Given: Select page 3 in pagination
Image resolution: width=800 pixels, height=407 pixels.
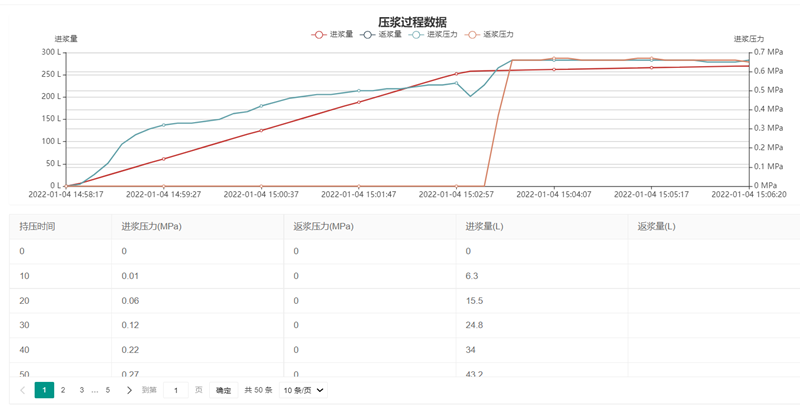Looking at the screenshot, I should [82, 390].
